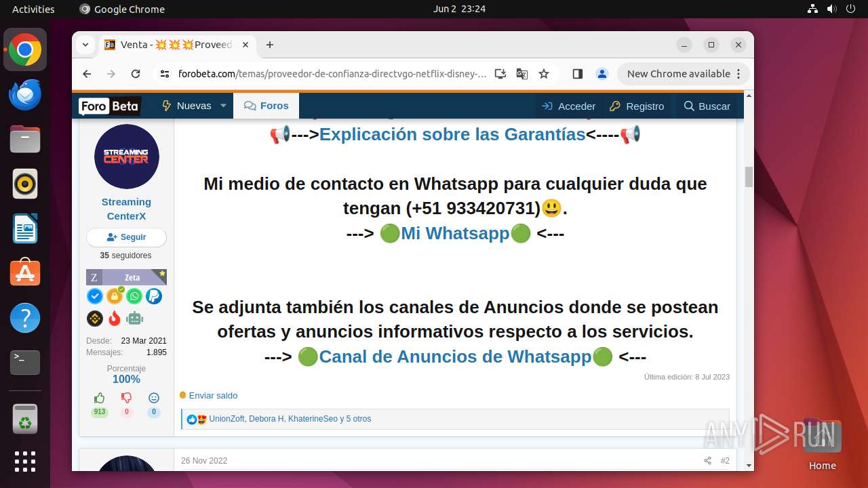
Task: Open the tab search dropdown
Action: point(85,45)
